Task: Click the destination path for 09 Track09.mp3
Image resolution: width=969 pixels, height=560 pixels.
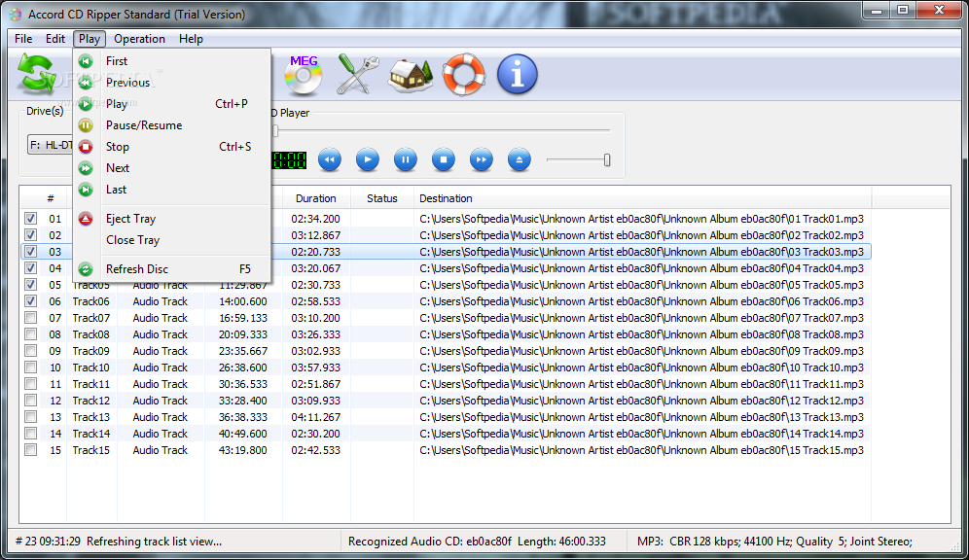Action: [641, 351]
